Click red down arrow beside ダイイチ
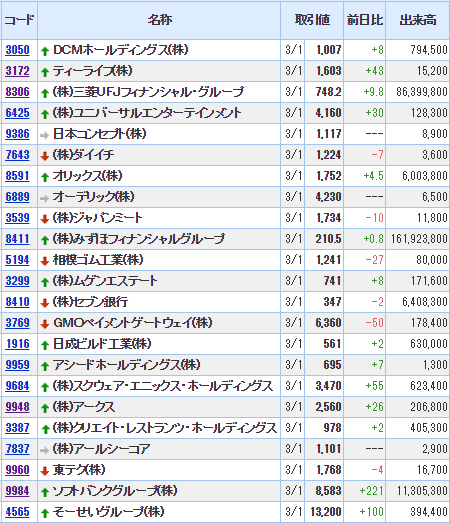The image size is (450, 523). point(45,156)
